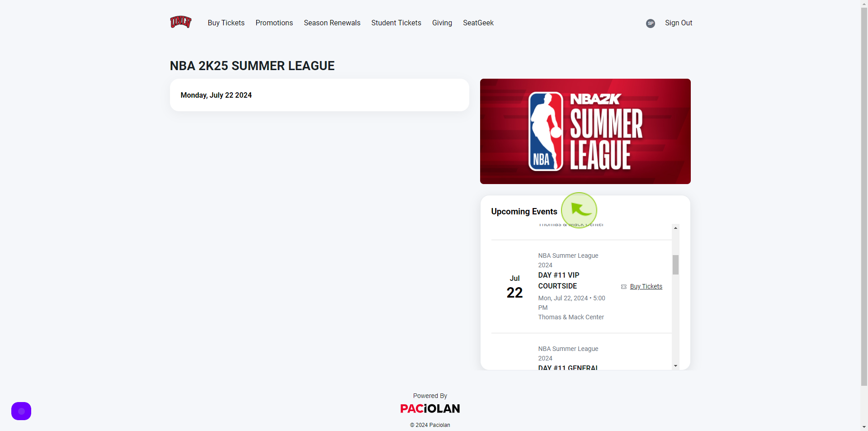
Task: Click the green arrow cursor highlight
Action: 579,210
